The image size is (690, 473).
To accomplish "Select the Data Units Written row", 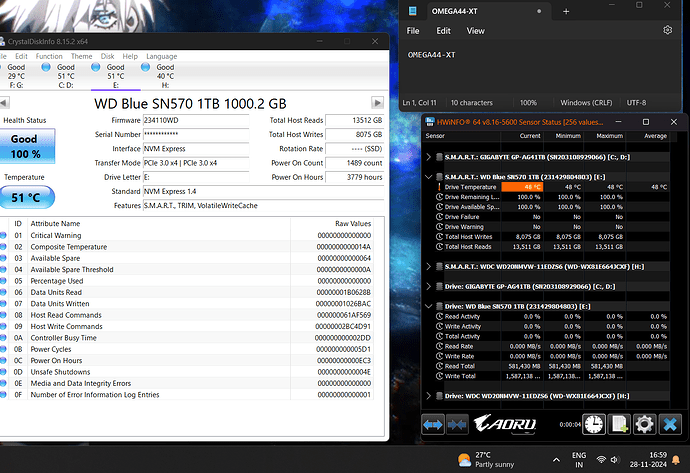I will coord(187,304).
